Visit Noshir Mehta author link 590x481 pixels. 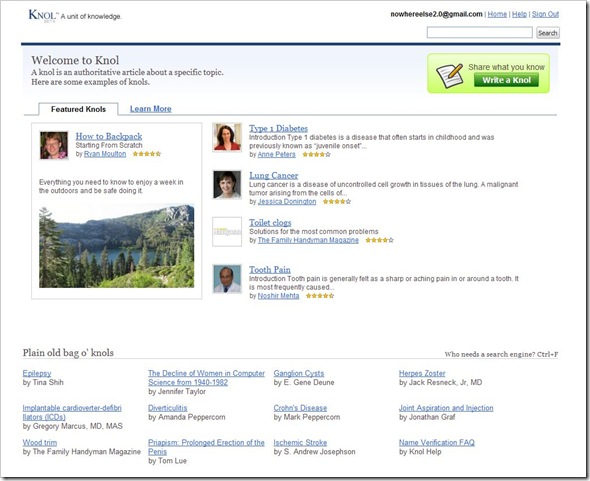click(278, 296)
